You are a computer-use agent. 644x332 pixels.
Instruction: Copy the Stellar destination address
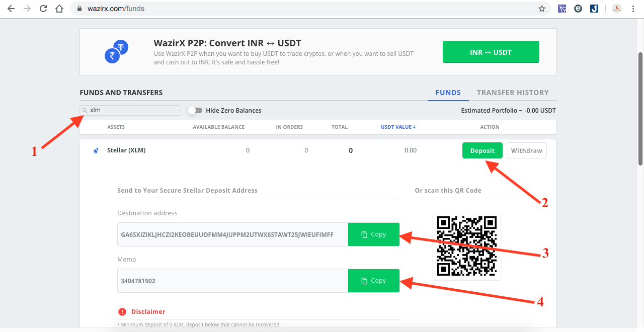click(374, 234)
